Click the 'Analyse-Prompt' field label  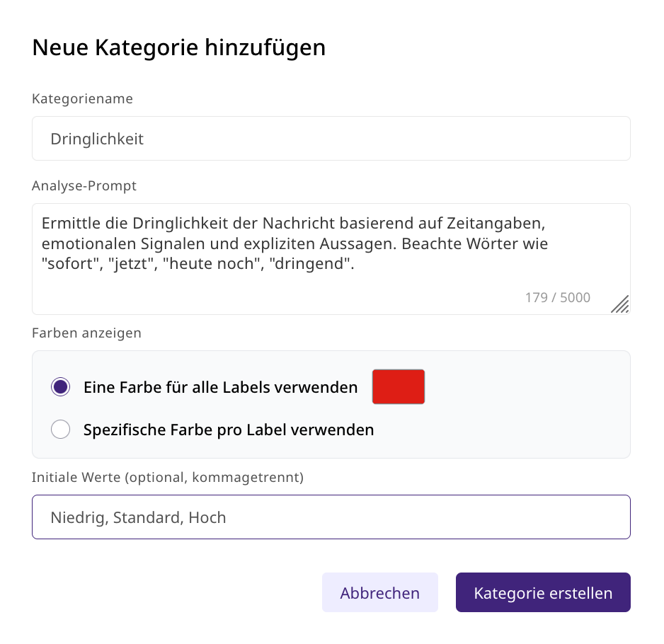84,185
